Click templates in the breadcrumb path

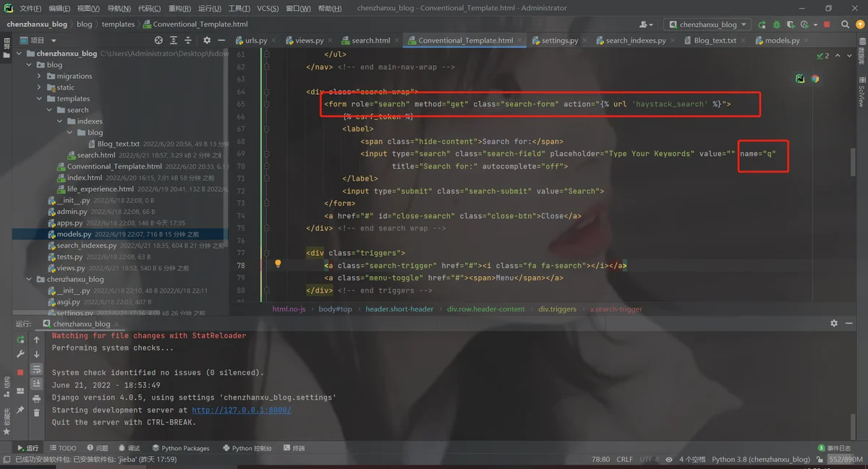118,24
